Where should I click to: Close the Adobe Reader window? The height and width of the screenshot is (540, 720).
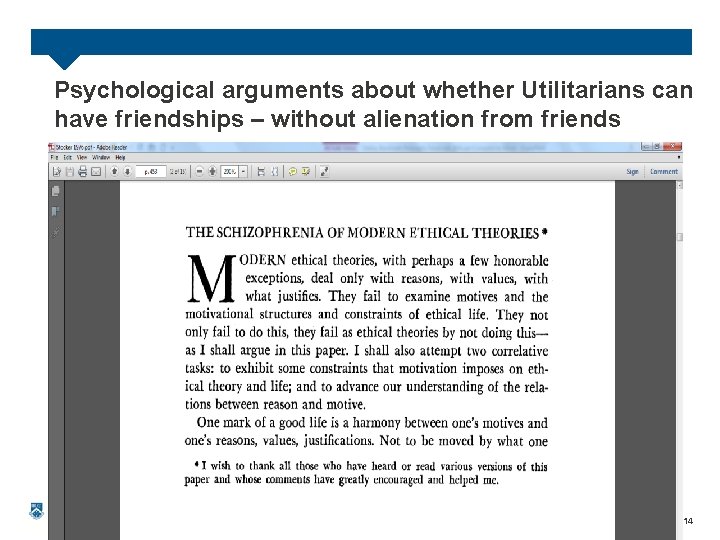(672, 147)
